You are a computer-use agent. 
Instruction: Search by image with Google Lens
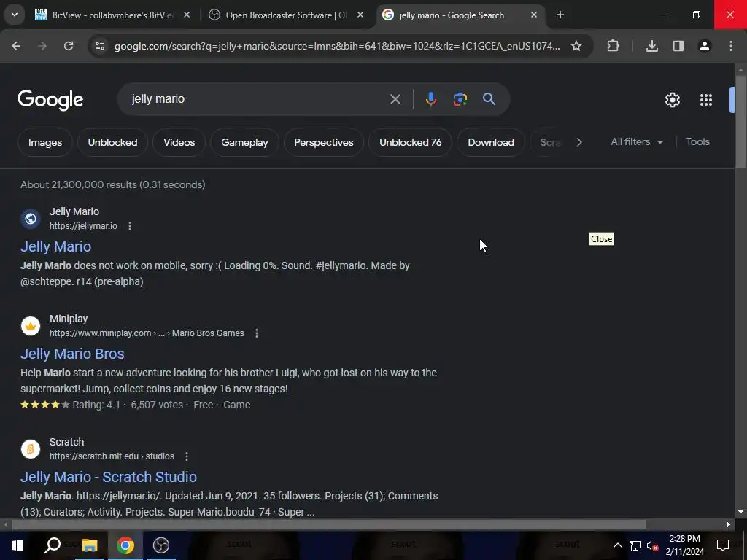coord(460,99)
